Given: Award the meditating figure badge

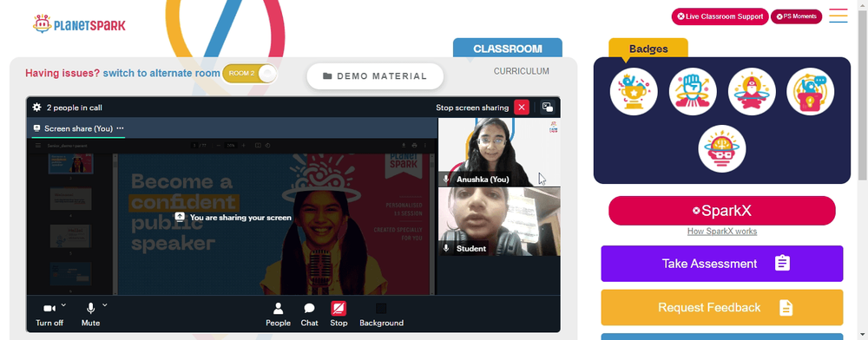Looking at the screenshot, I should pos(752,92).
